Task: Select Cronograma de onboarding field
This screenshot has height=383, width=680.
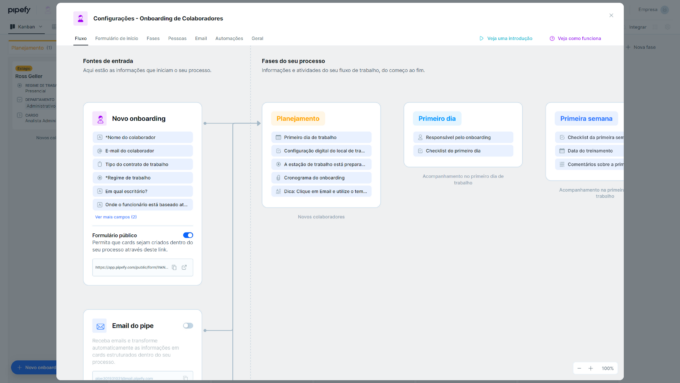Action: (321, 178)
